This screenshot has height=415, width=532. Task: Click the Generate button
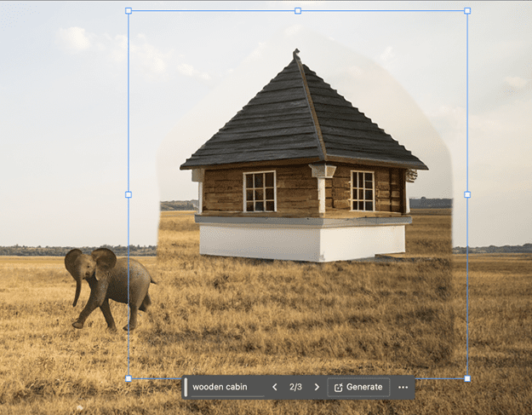(358, 387)
